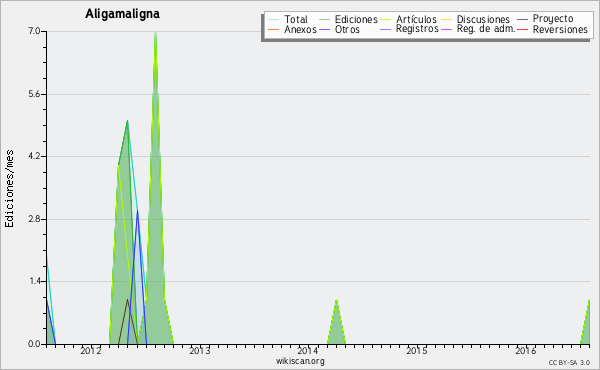The image size is (600, 370).
Task: Click the 7.0 peak in 2012
Action: pos(155,32)
